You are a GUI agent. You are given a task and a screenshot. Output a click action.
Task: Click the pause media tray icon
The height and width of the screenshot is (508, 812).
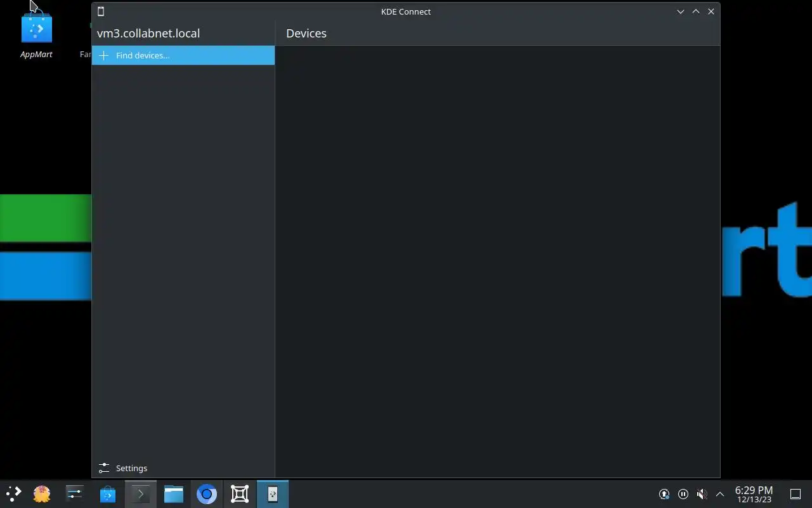(x=683, y=494)
